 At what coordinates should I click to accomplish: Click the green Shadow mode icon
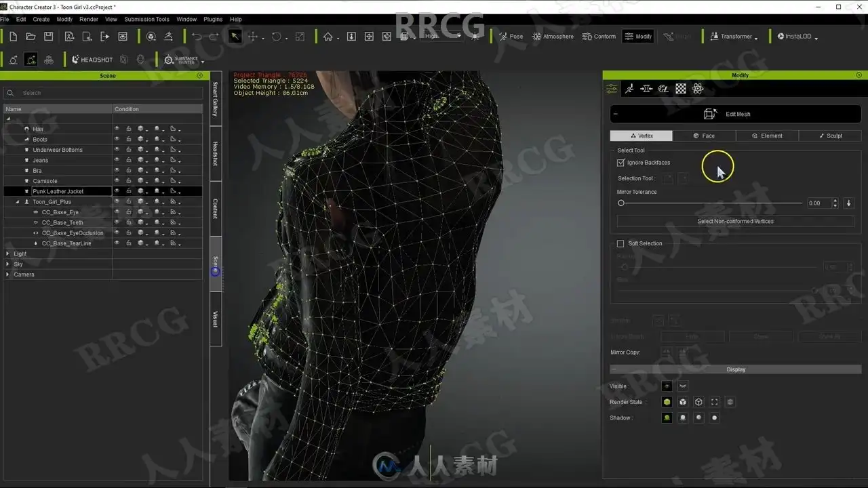coord(667,418)
